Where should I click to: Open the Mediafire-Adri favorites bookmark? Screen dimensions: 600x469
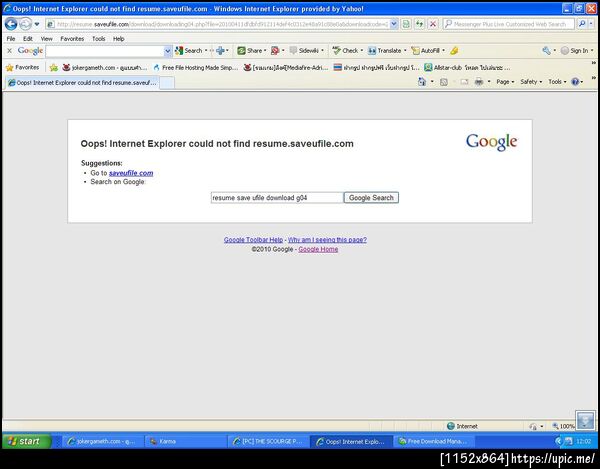coord(286,68)
